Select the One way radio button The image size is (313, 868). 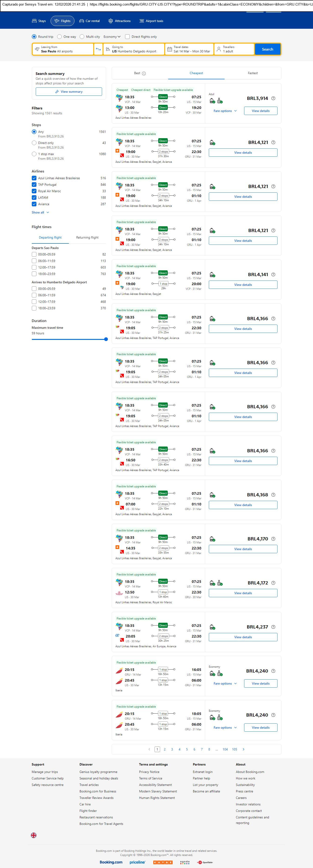(59, 37)
